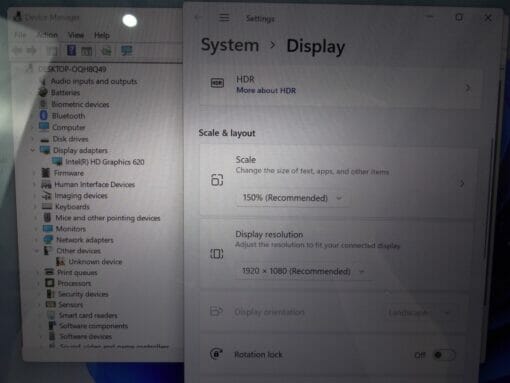Click the Print queues printer icon
The image size is (510, 383).
(49, 272)
